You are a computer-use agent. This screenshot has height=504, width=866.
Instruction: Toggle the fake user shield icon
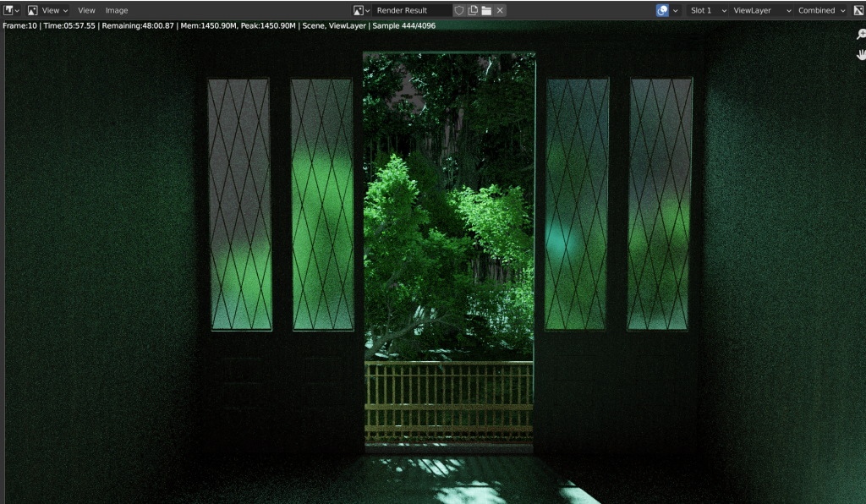click(x=459, y=10)
